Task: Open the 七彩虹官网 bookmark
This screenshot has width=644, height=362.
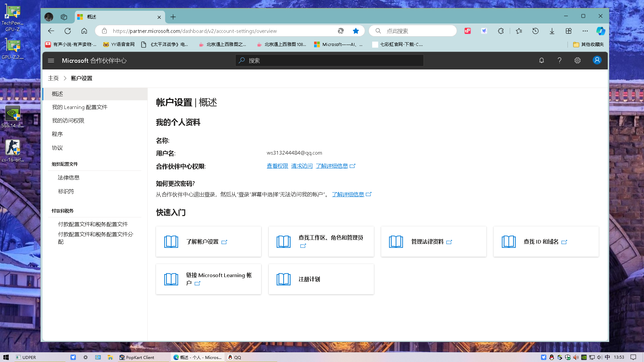Action: (x=397, y=44)
